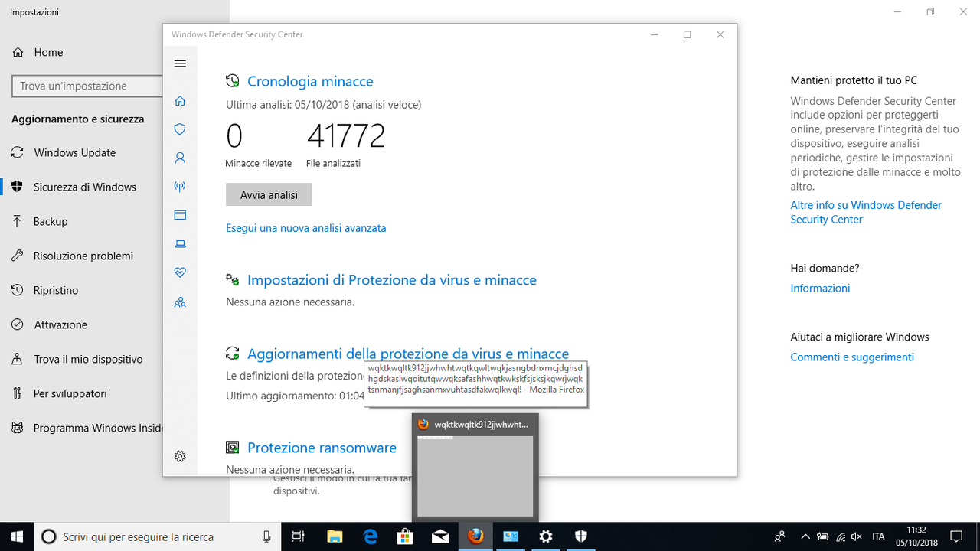Open File Explorer from taskbar

pyautogui.click(x=335, y=536)
